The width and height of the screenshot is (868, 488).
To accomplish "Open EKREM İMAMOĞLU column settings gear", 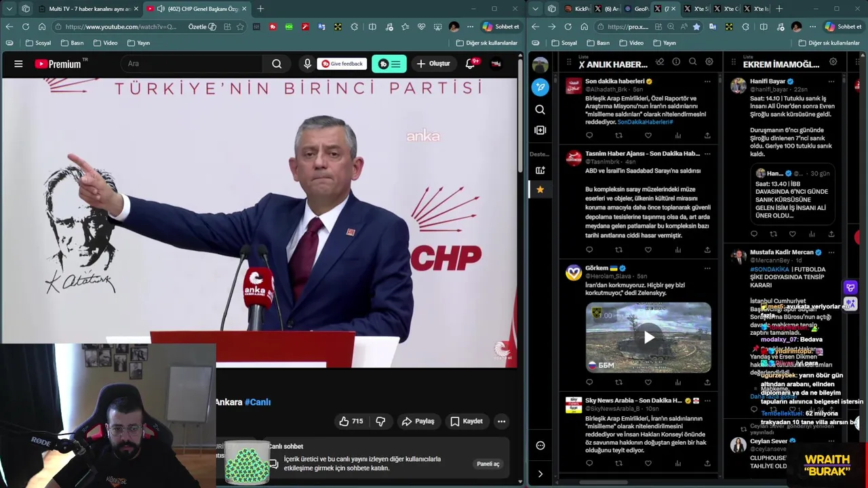I will [x=833, y=62].
